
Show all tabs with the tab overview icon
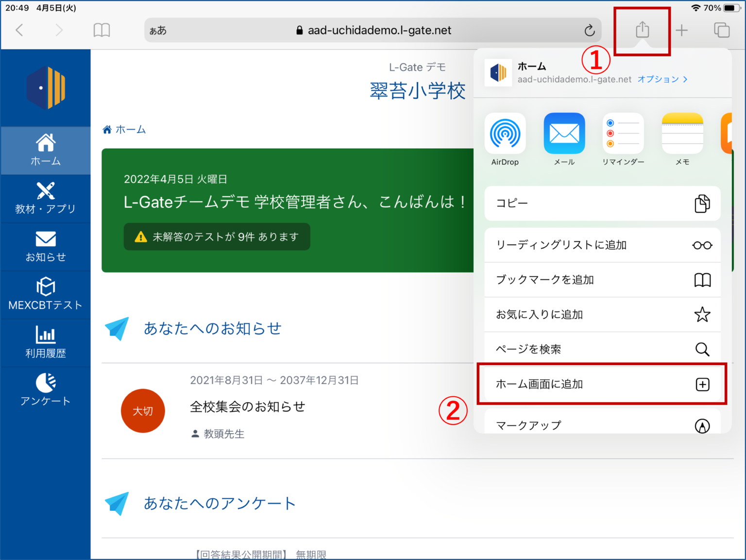tap(722, 30)
